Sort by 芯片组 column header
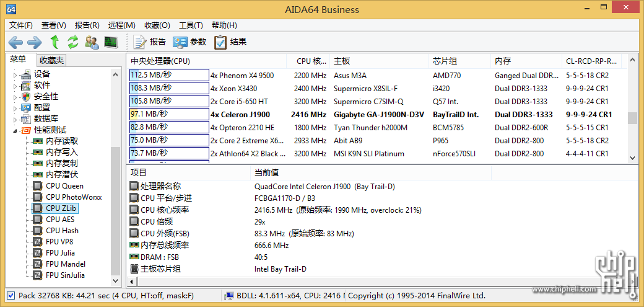Screen dimensions: 644x307 point(460,61)
